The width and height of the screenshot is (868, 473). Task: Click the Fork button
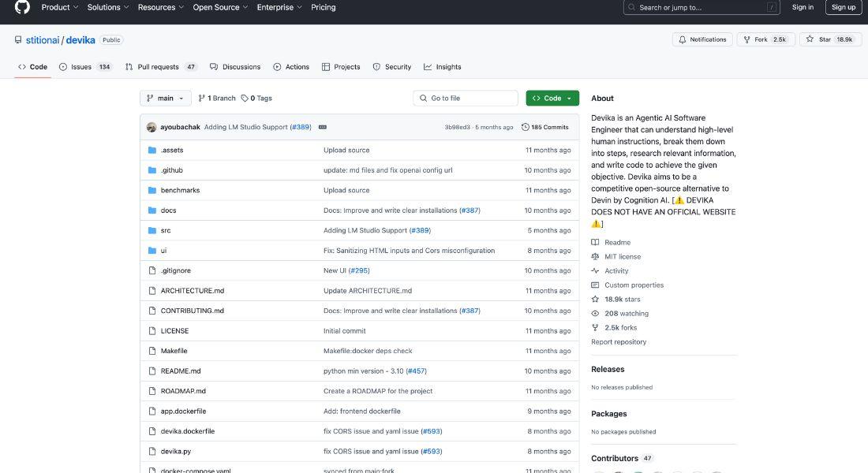(x=765, y=39)
